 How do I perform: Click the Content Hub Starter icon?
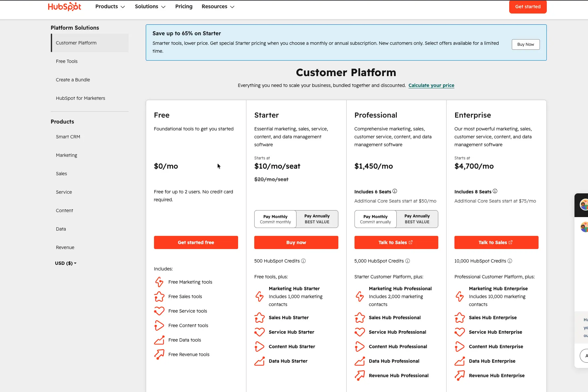click(x=260, y=347)
